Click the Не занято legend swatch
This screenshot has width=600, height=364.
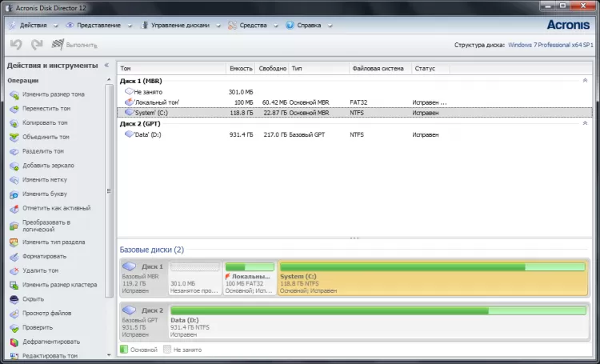[x=167, y=349]
